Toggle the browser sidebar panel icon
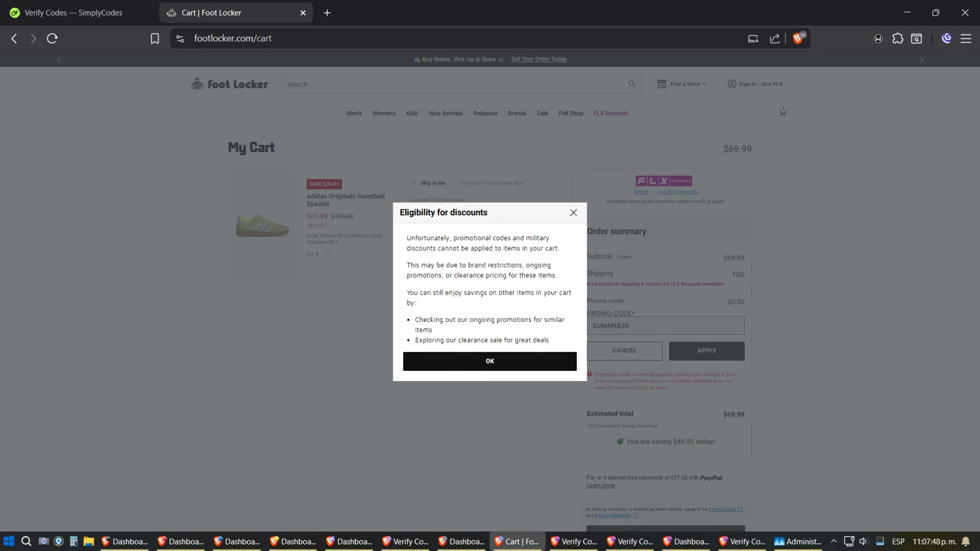980x551 pixels. point(917,39)
